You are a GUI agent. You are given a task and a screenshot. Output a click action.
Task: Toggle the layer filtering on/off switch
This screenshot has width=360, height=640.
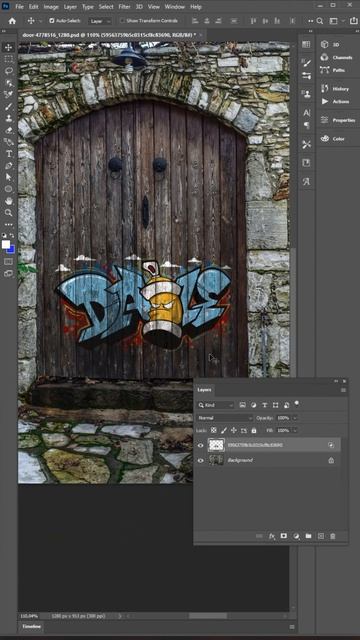pos(297,403)
